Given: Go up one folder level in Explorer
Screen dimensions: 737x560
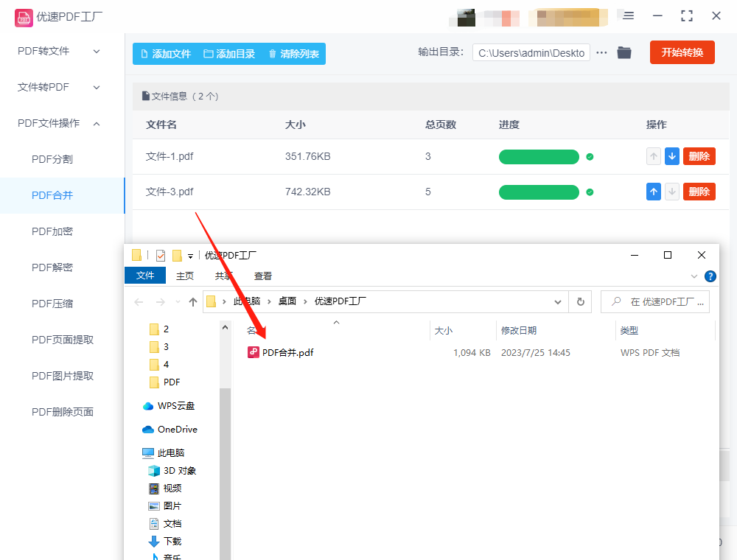Looking at the screenshot, I should pos(192,302).
